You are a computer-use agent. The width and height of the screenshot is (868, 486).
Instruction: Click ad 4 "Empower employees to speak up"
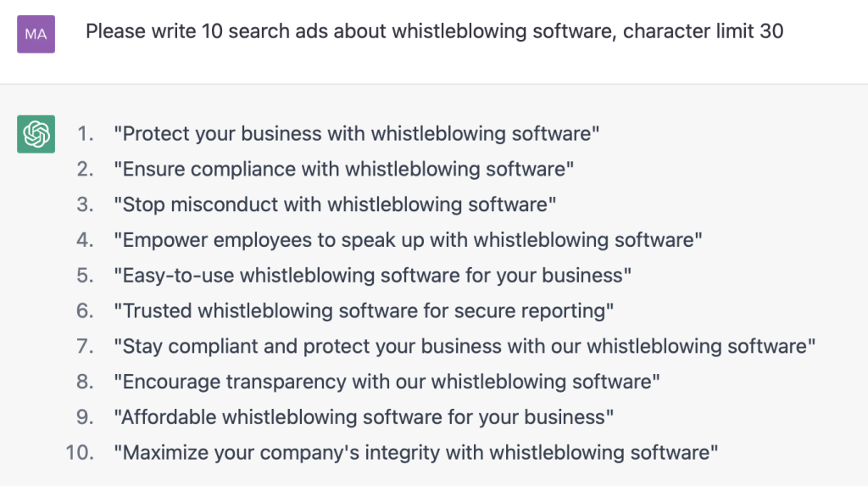(x=408, y=241)
